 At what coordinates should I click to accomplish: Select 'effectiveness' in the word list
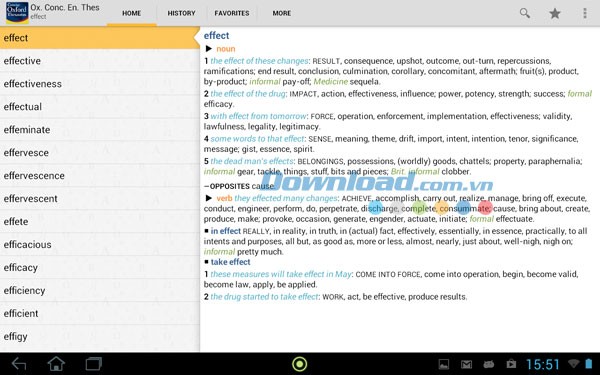point(99,83)
